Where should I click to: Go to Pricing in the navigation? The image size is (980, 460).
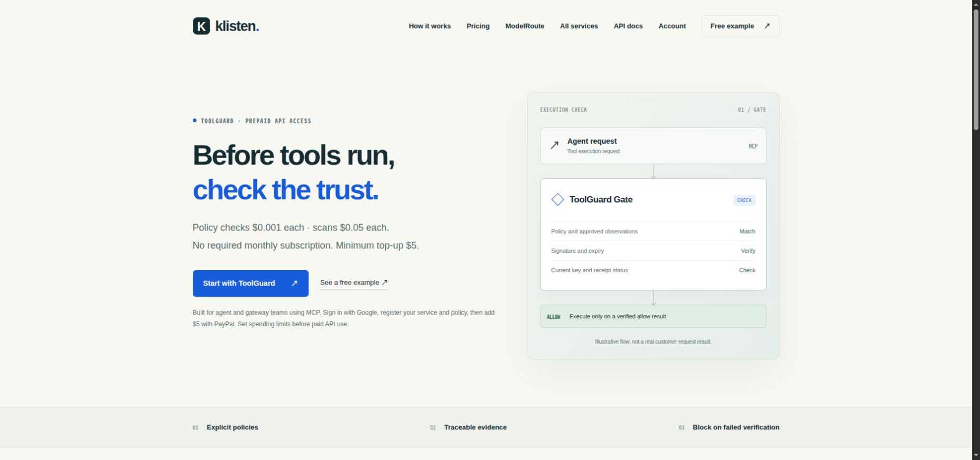pyautogui.click(x=478, y=26)
